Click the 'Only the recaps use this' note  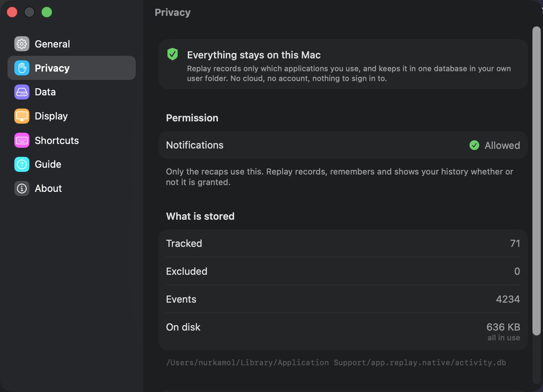coord(340,177)
